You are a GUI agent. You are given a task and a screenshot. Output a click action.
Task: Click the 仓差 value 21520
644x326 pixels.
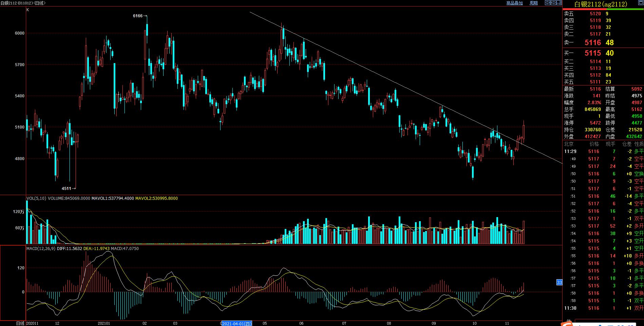635,130
